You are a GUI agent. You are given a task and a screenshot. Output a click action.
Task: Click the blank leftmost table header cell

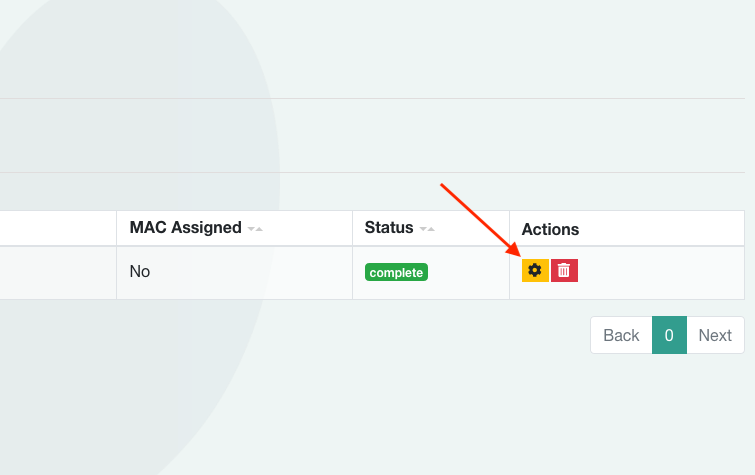click(x=55, y=228)
